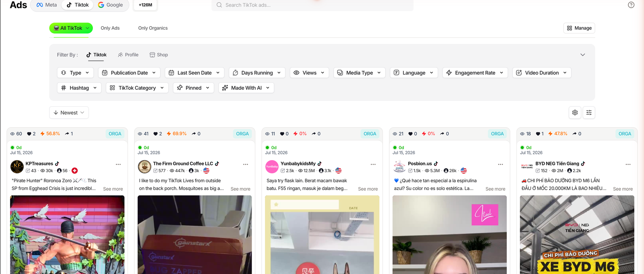Screen dimensions: 644x274
Task: Click See more on YunbabykidsMy description
Action: coord(368,189)
